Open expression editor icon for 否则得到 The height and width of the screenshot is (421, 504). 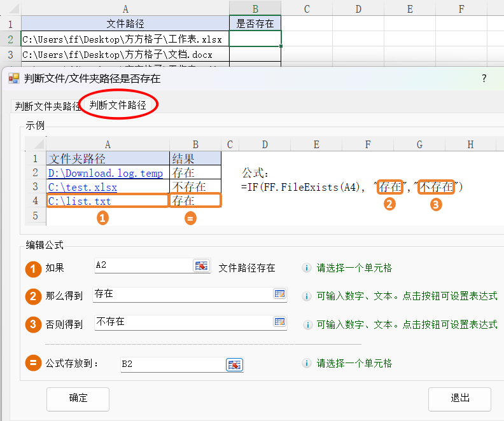[x=279, y=322]
